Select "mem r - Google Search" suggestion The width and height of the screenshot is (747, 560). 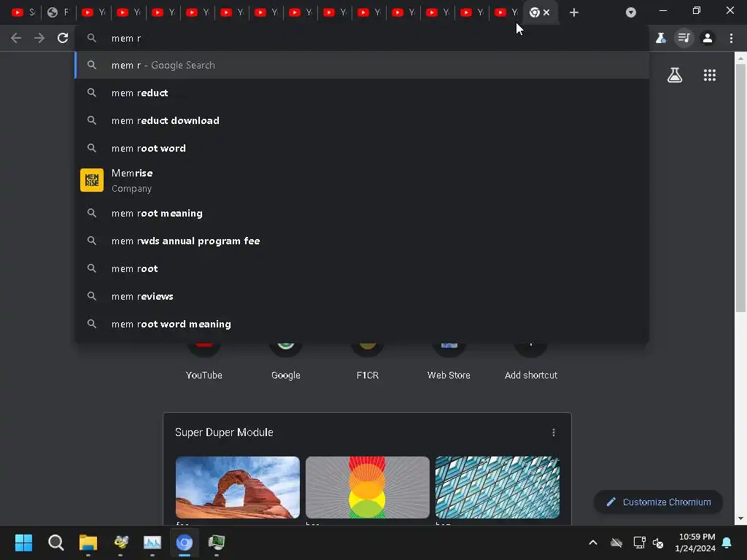point(362,65)
